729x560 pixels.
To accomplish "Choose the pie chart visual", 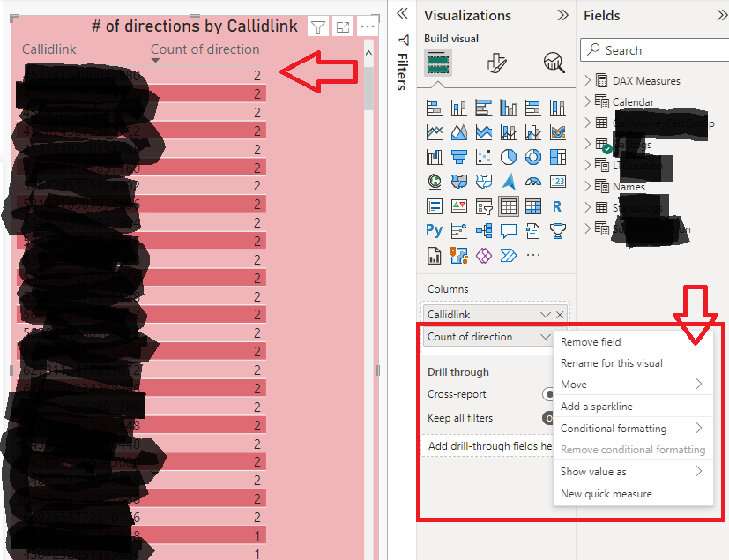I will [509, 157].
